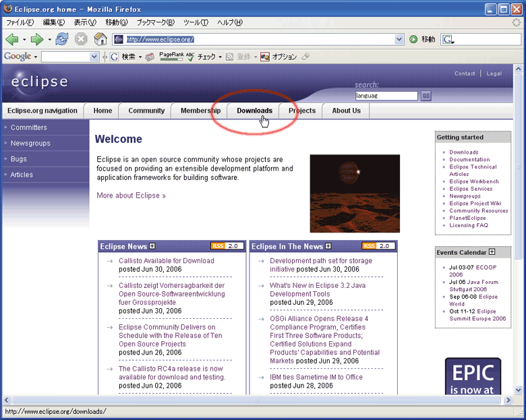526x420 pixels.
Task: Open What's New in Eclipse 3.2 Java link
Action: (318, 289)
